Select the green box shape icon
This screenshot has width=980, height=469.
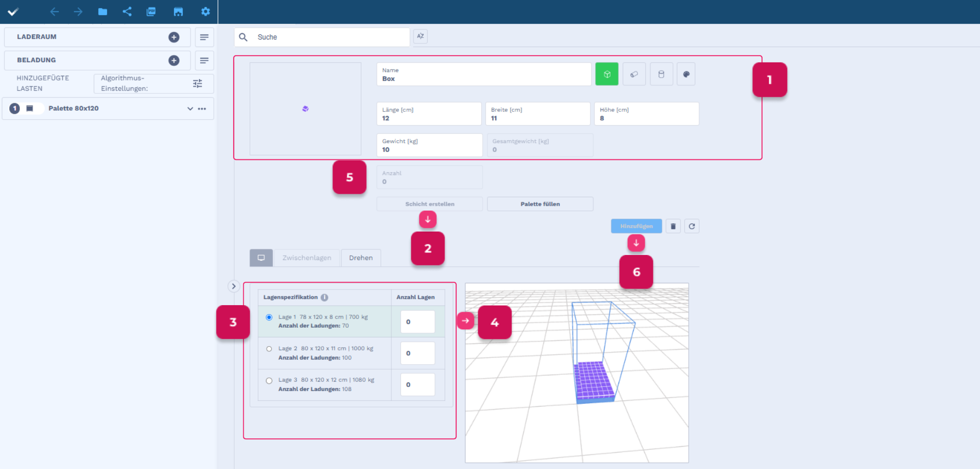coord(607,74)
